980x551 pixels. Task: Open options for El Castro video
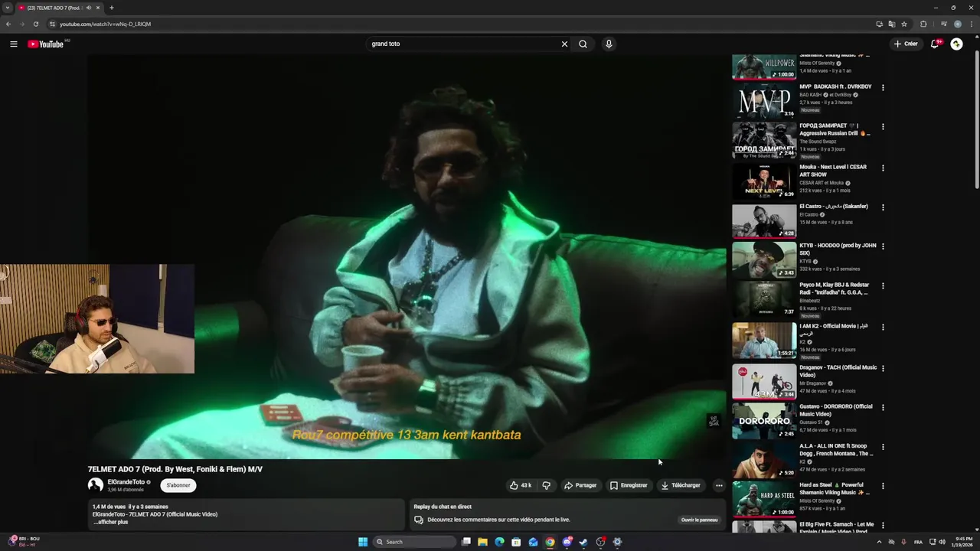pos(883,207)
